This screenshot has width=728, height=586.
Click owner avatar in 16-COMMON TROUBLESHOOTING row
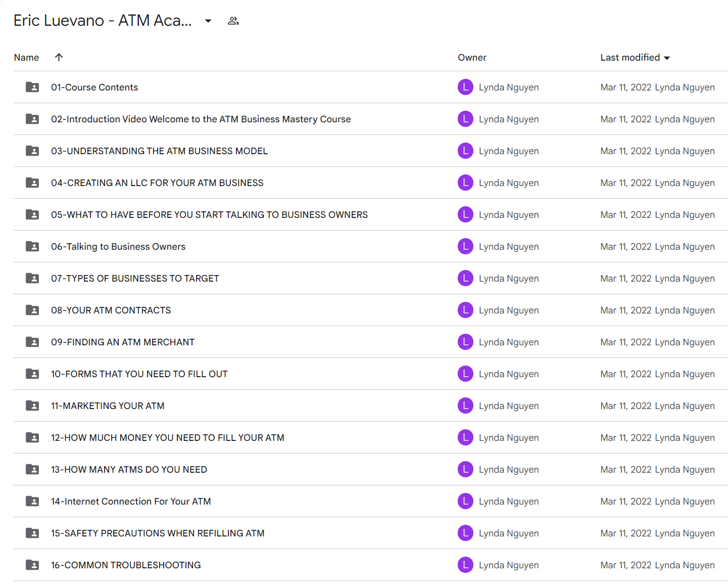pos(465,565)
